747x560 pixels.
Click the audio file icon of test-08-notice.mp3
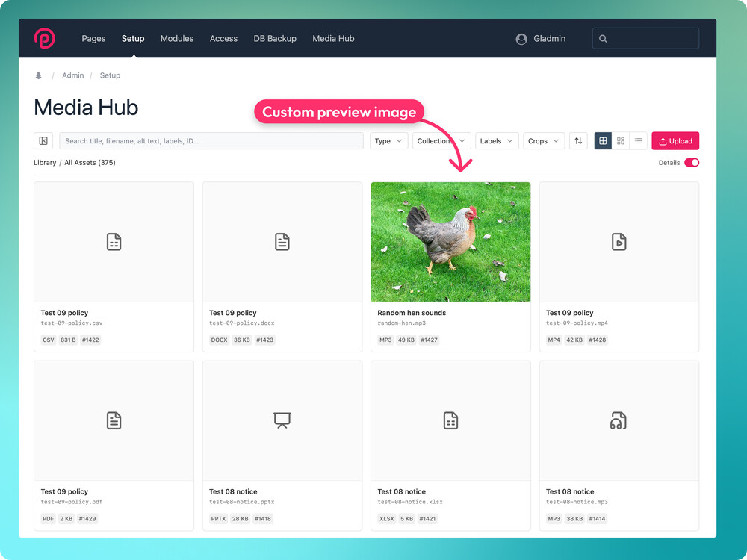[619, 420]
